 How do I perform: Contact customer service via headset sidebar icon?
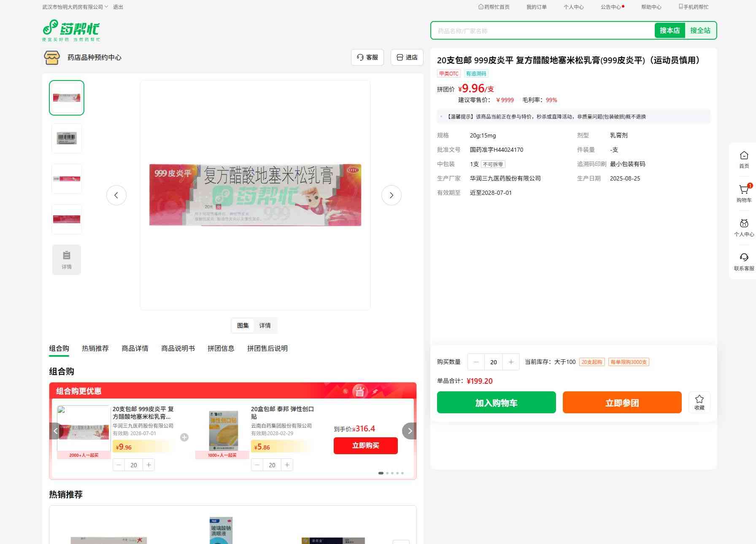pos(744,258)
